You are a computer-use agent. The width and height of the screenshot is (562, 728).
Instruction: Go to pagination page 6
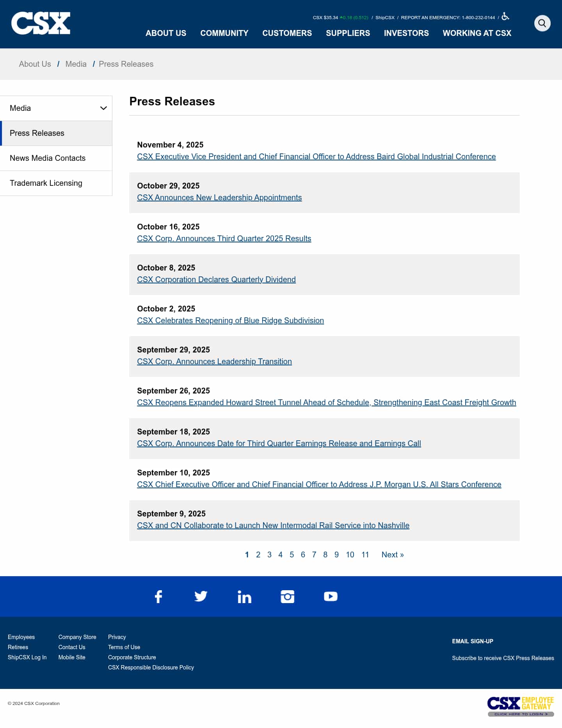pos(303,555)
